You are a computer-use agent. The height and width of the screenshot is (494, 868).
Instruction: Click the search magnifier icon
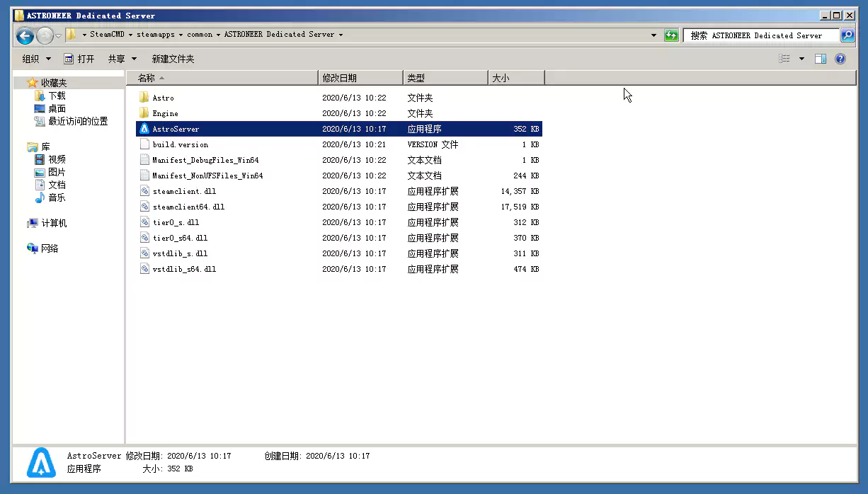[847, 35]
